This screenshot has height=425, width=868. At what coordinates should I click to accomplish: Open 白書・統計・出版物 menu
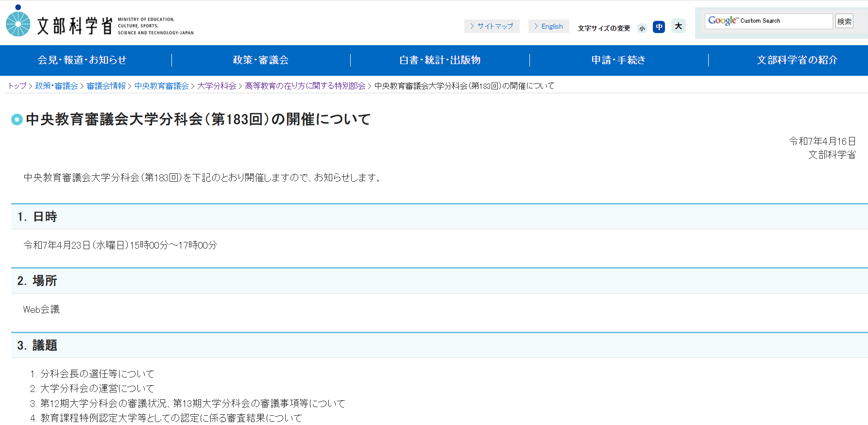click(x=440, y=60)
